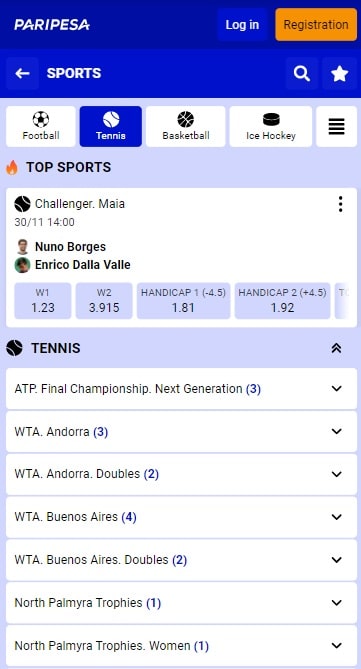Open the three-dot menu on Challenger Maia
This screenshot has height=669, width=361.
click(340, 204)
